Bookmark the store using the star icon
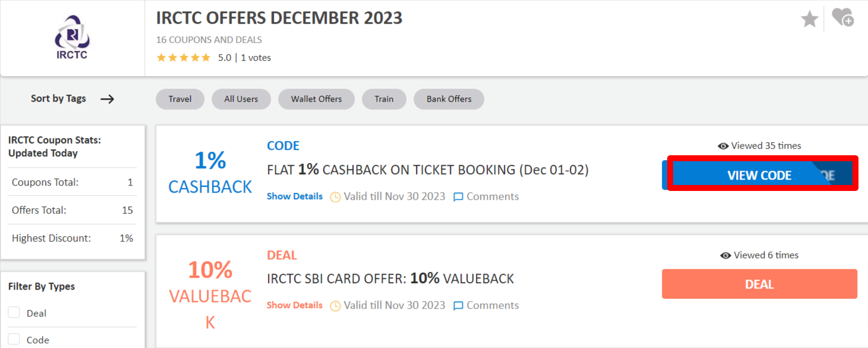868x348 pixels. coord(809,19)
